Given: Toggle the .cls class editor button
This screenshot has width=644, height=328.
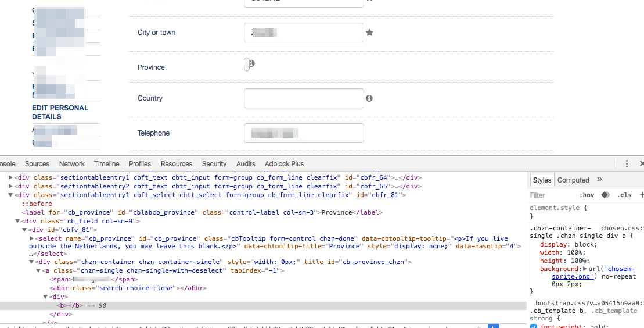Looking at the screenshot, I should coord(624,195).
